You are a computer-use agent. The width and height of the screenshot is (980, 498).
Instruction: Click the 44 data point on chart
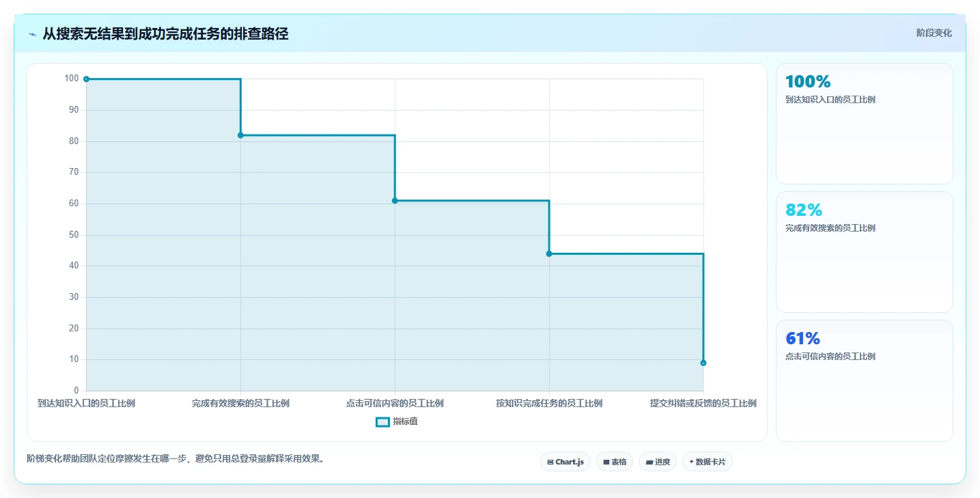coord(549,253)
